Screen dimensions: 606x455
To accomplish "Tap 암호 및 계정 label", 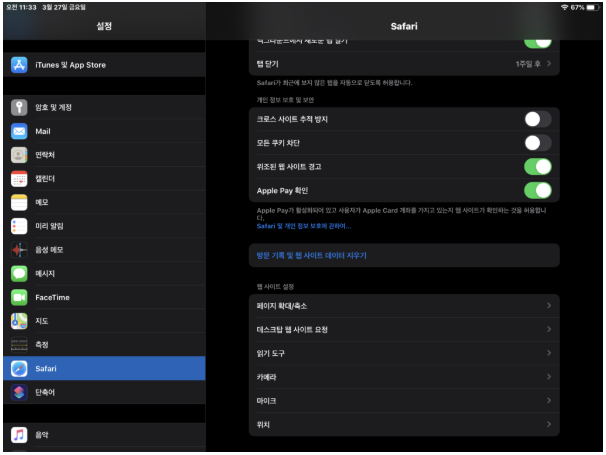I will pos(53,107).
